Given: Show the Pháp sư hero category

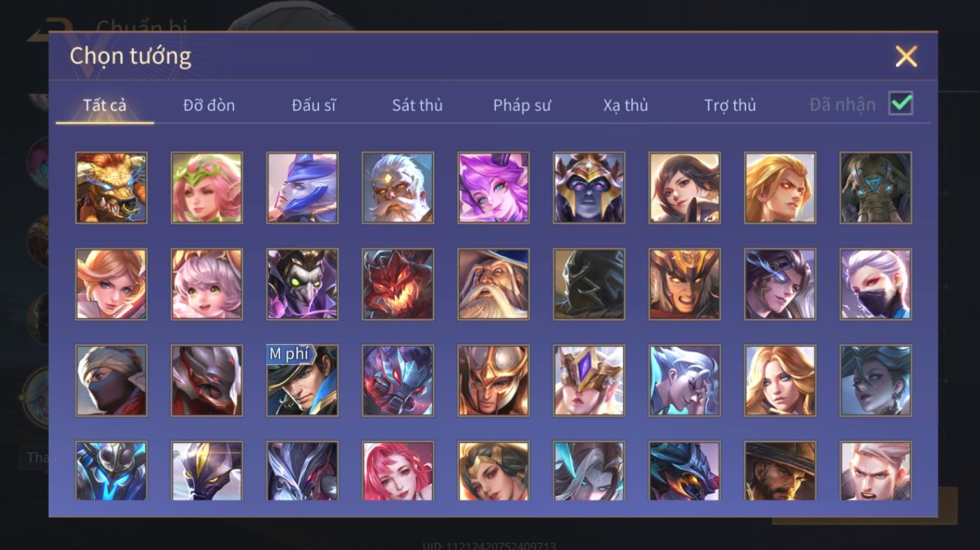Looking at the screenshot, I should (522, 105).
